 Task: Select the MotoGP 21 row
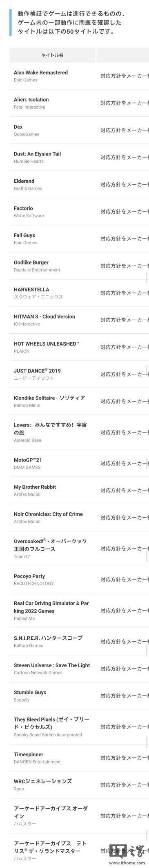pyautogui.click(x=79, y=464)
